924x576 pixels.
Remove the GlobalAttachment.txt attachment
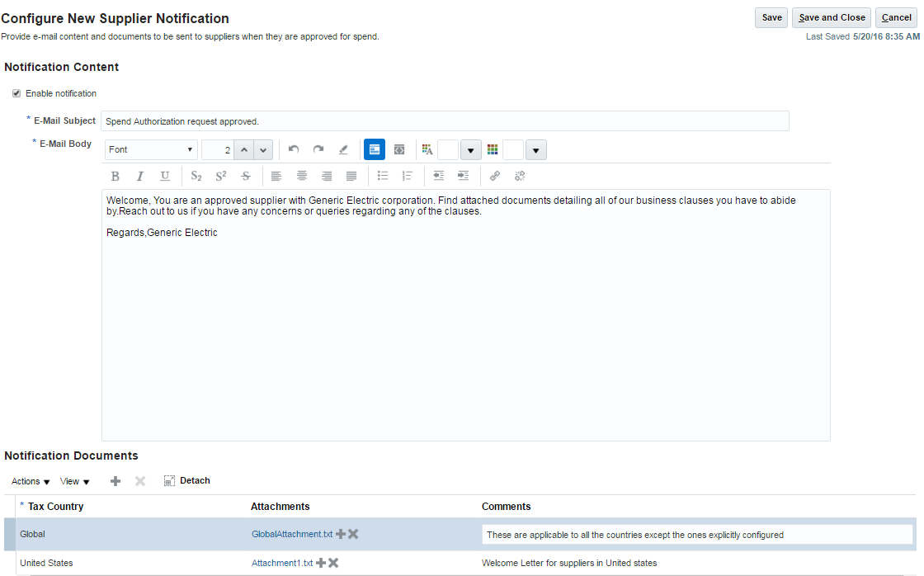click(x=353, y=534)
